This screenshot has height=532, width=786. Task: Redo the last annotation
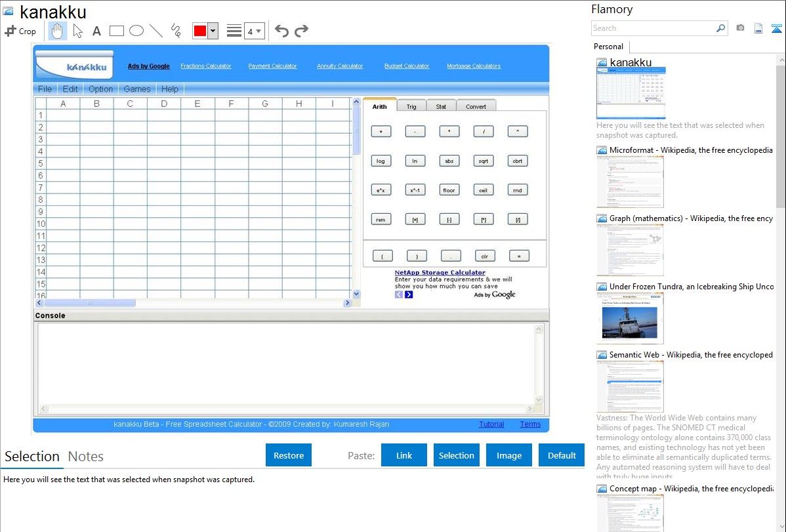point(301,31)
